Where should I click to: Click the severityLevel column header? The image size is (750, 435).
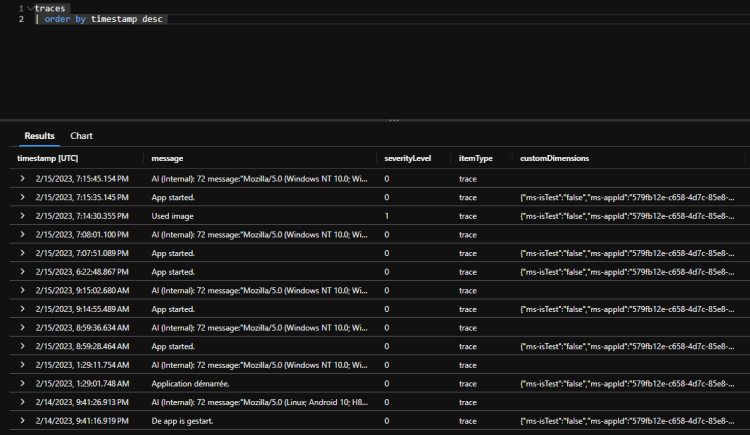[408, 158]
